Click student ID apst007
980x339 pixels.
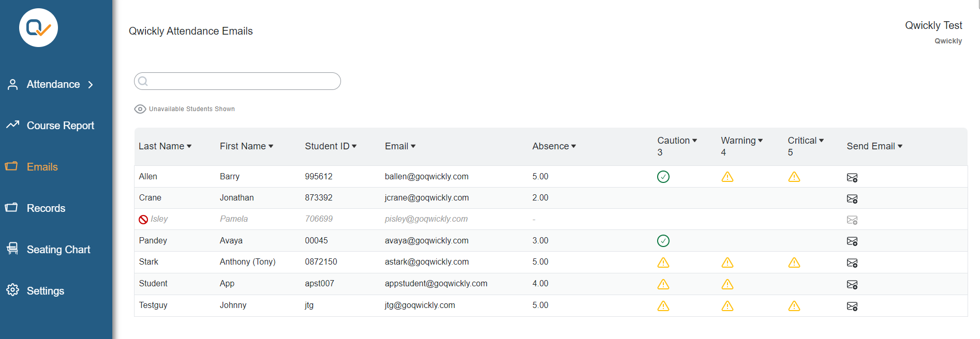(x=319, y=284)
